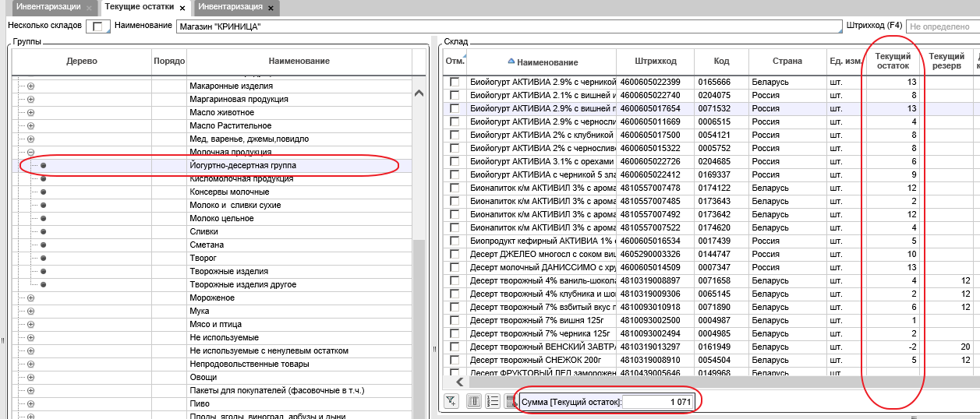This screenshot has width=980, height=419.
Task: Expand the Мороженое tree node
Action: tap(31, 298)
